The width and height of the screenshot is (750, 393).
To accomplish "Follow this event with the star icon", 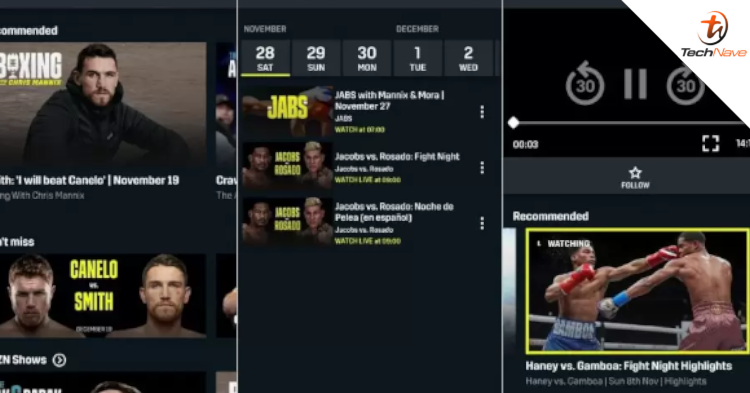I will point(635,177).
